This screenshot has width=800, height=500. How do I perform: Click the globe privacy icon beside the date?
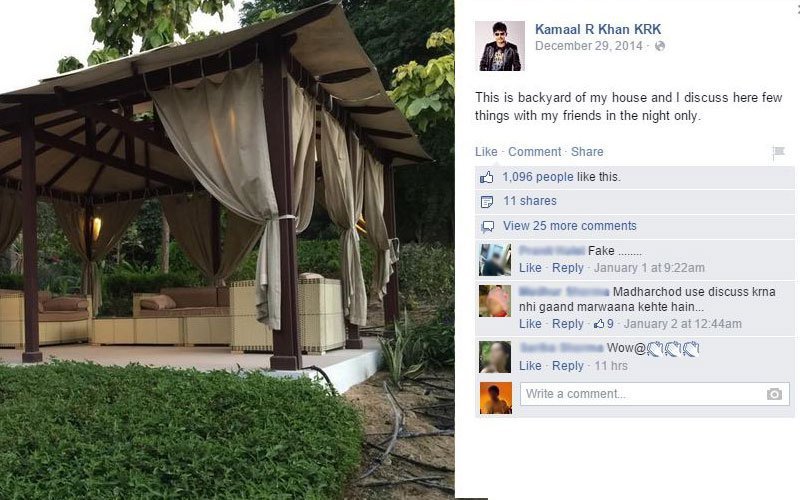coord(660,46)
